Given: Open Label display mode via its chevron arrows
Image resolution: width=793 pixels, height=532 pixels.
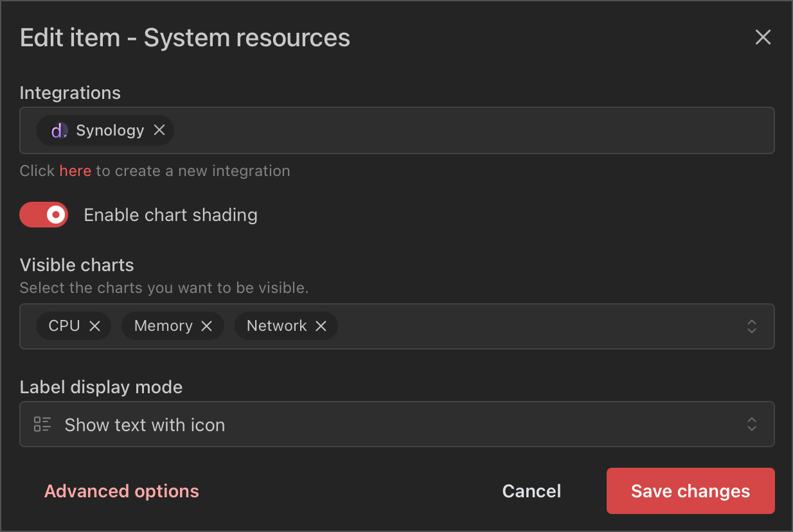Looking at the screenshot, I should 751,424.
